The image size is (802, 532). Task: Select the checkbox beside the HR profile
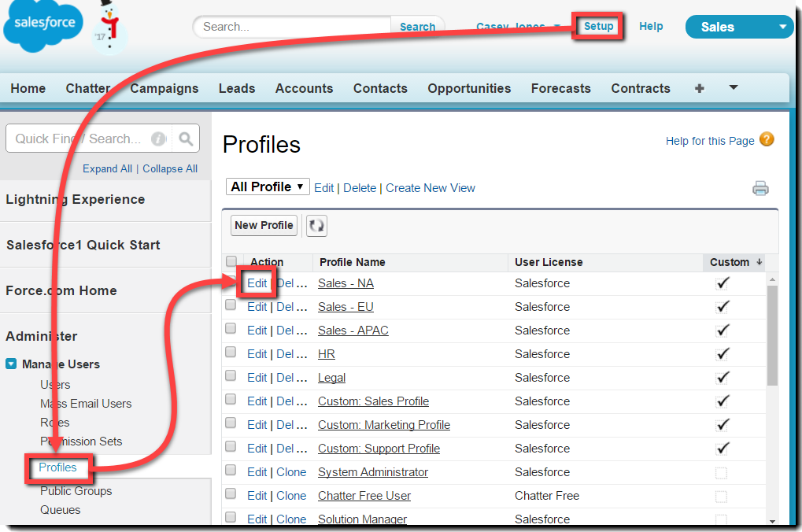(x=230, y=354)
